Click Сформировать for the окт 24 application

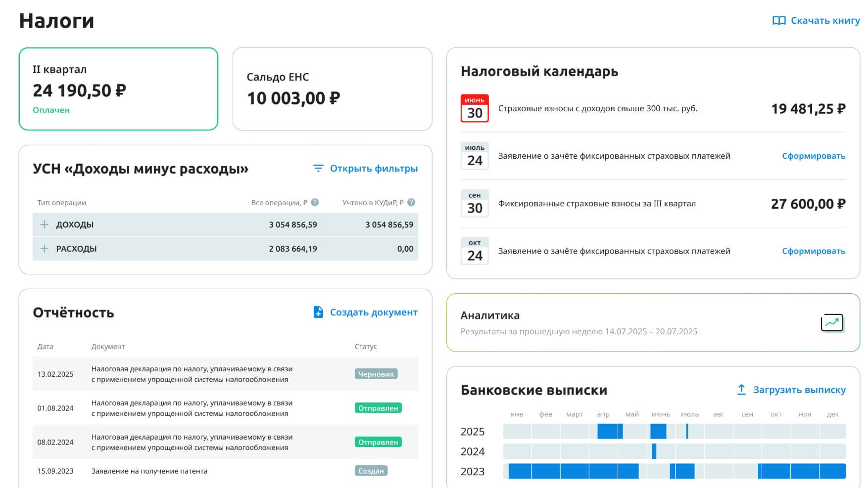(x=814, y=251)
